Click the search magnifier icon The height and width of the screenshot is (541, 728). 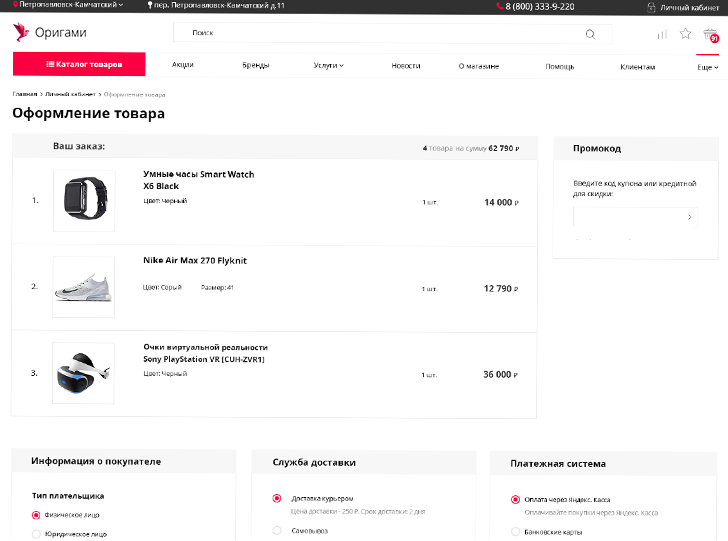coord(590,34)
